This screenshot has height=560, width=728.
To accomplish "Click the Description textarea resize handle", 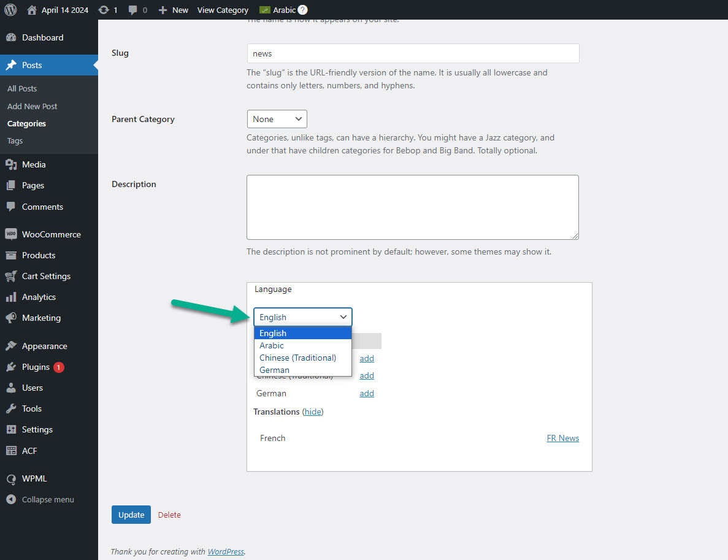I will [575, 236].
